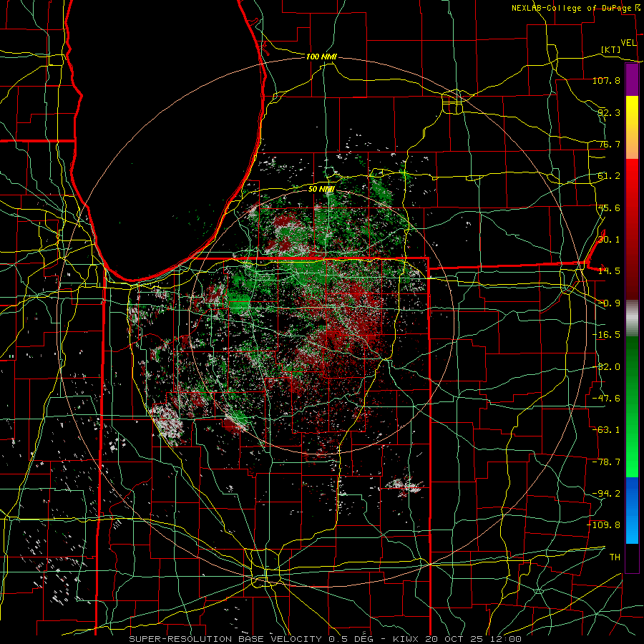Pick the green gradient color bar segment
The width and height of the screenshot is (644, 644).
coord(632,406)
